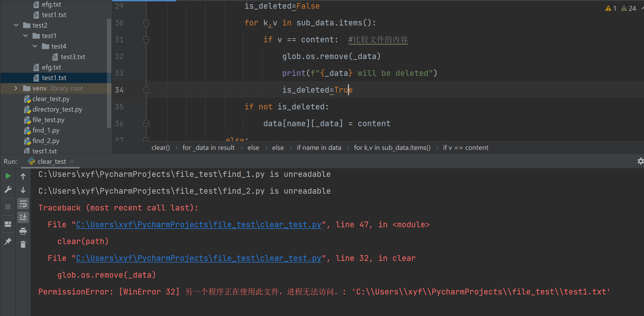
Task: Open run configuration wrench icon
Action: point(8,189)
